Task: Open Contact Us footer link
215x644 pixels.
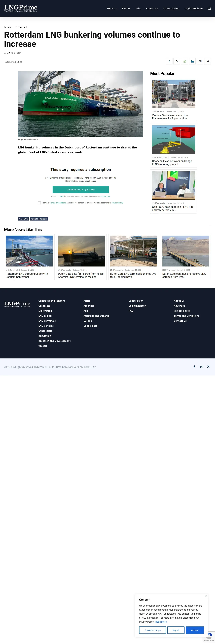Action: [180, 321]
